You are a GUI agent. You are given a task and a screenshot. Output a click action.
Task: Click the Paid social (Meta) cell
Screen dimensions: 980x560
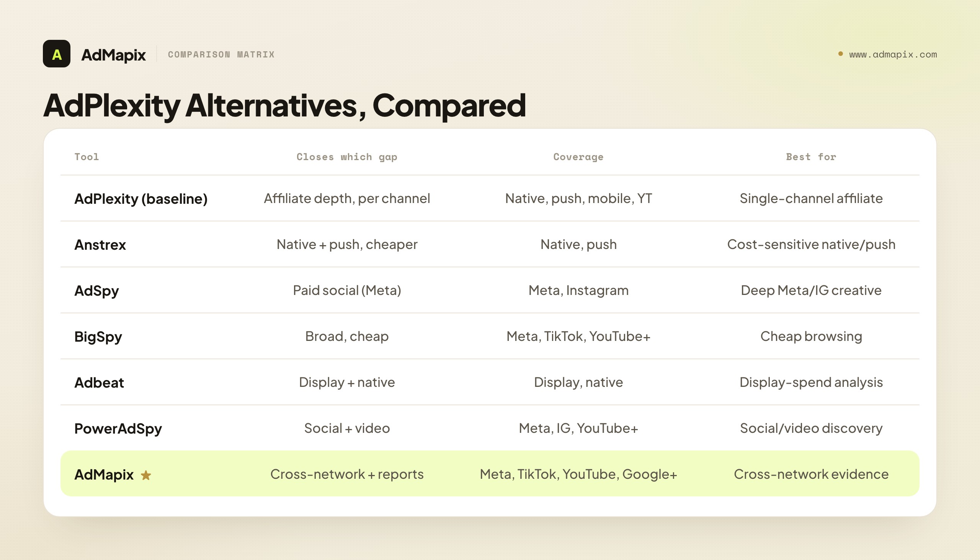click(347, 290)
